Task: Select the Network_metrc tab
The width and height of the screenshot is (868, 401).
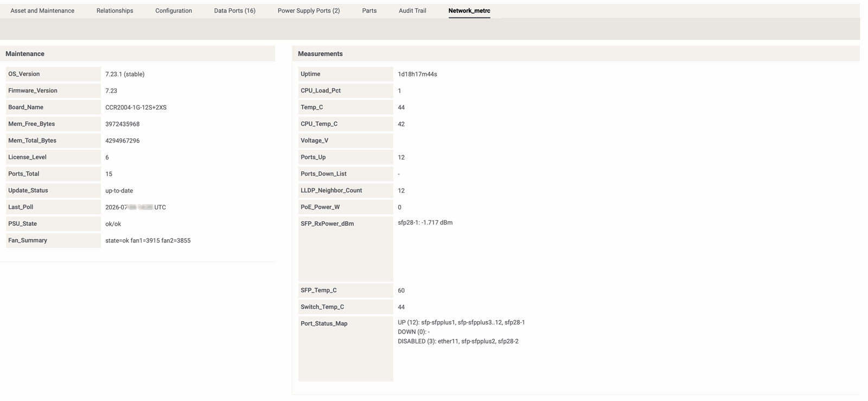Action: pyautogui.click(x=469, y=10)
